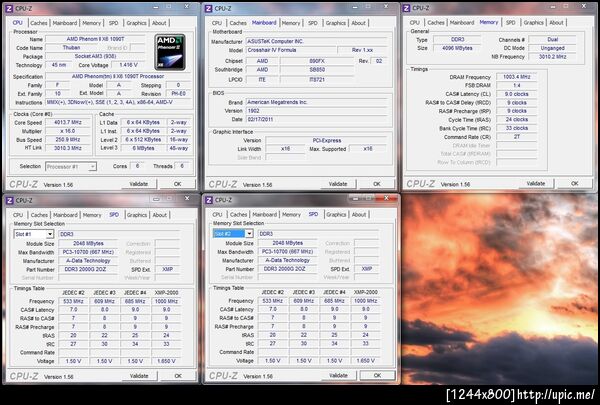Click OK in the Slot #2 SPD window
The image size is (600, 405).
tap(377, 376)
